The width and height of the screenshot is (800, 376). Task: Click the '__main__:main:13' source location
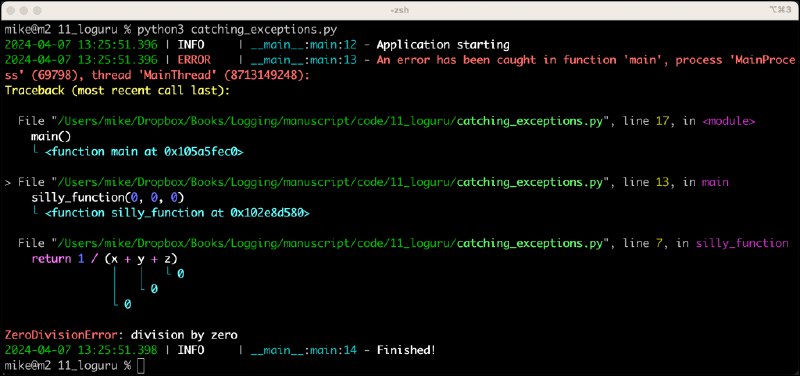304,60
